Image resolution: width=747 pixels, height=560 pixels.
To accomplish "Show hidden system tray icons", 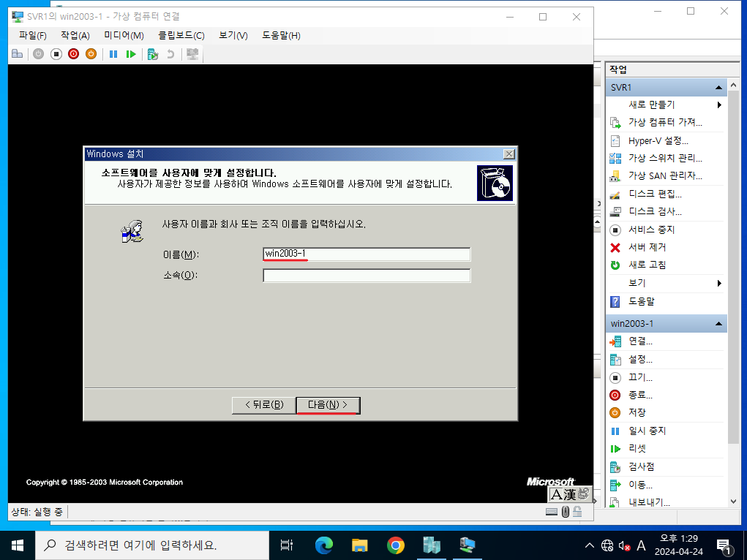I will click(x=590, y=545).
